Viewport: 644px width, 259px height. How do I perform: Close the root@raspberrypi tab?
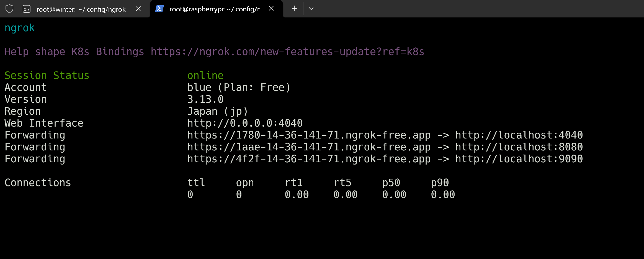[x=271, y=9]
